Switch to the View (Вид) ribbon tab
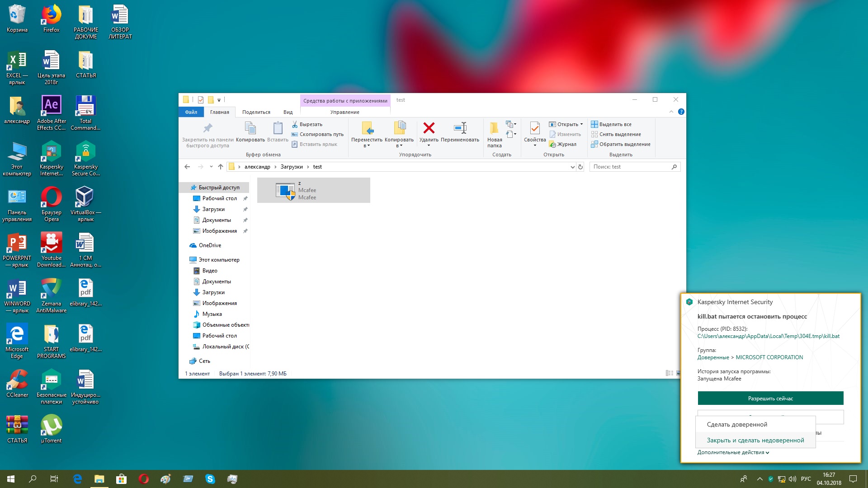This screenshot has height=488, width=868. pyautogui.click(x=288, y=112)
